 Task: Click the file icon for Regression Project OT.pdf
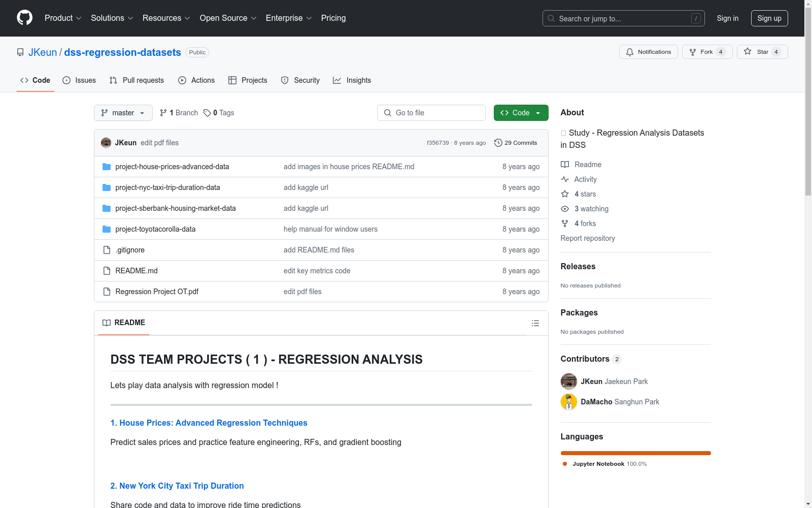pyautogui.click(x=107, y=292)
